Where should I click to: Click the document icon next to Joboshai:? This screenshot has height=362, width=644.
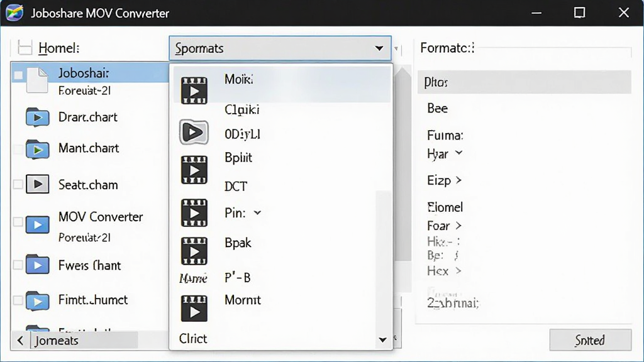[37, 80]
